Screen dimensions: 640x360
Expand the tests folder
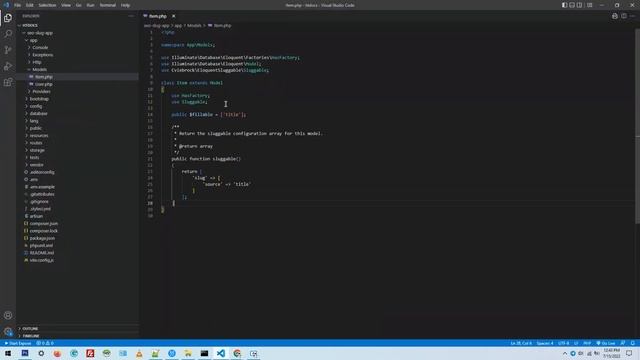pyautogui.click(x=34, y=158)
